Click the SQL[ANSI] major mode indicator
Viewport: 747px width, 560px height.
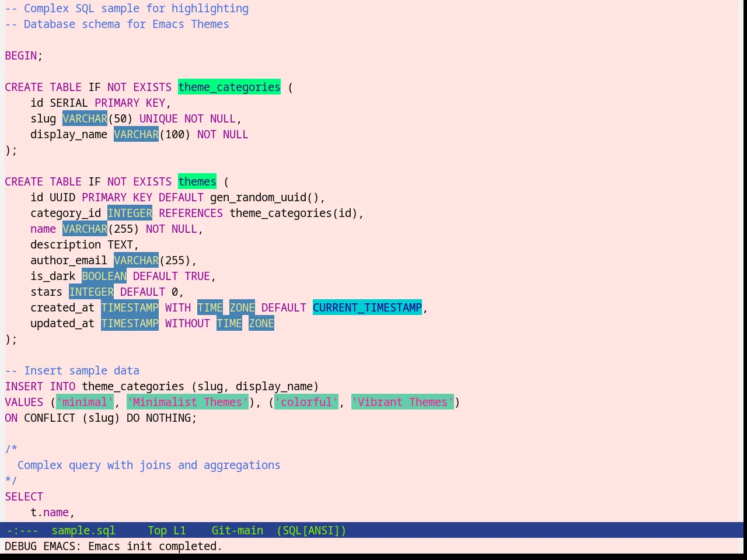[312, 530]
